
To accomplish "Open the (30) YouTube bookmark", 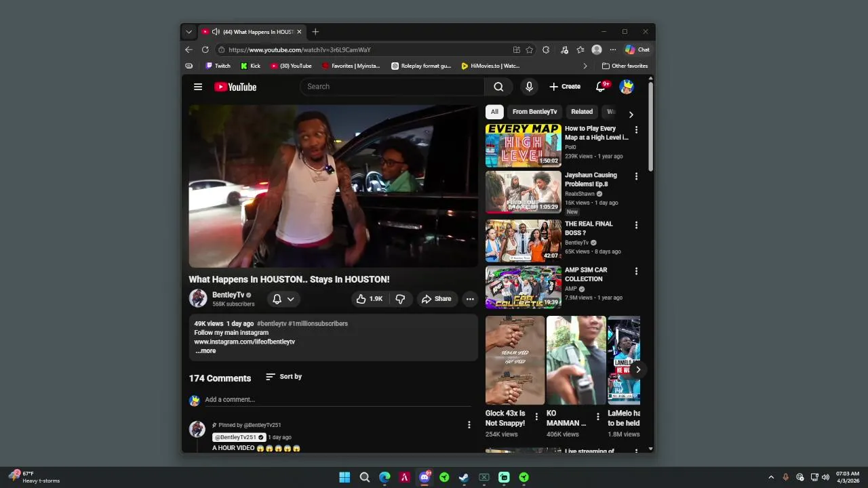I will pos(291,66).
